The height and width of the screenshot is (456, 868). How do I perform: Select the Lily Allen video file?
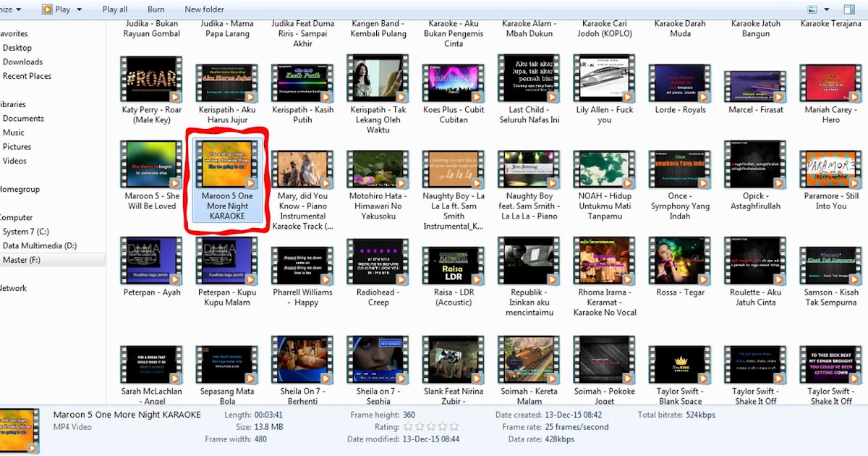click(x=604, y=90)
